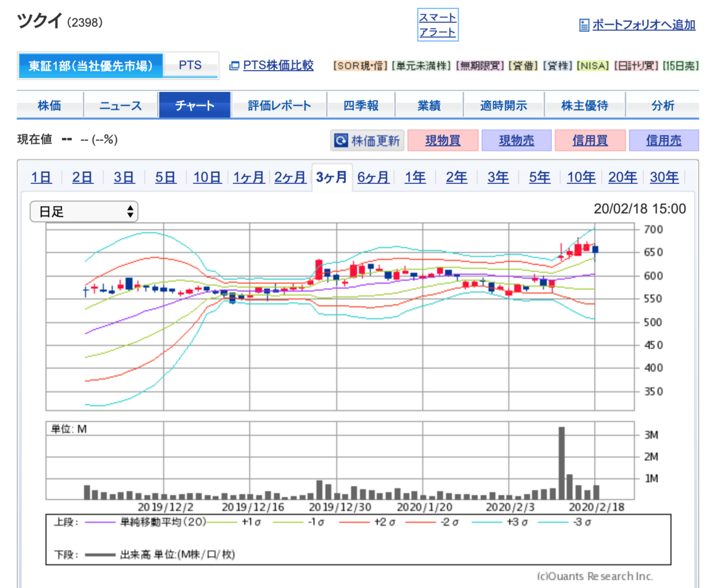Click the NISA badge

(594, 65)
